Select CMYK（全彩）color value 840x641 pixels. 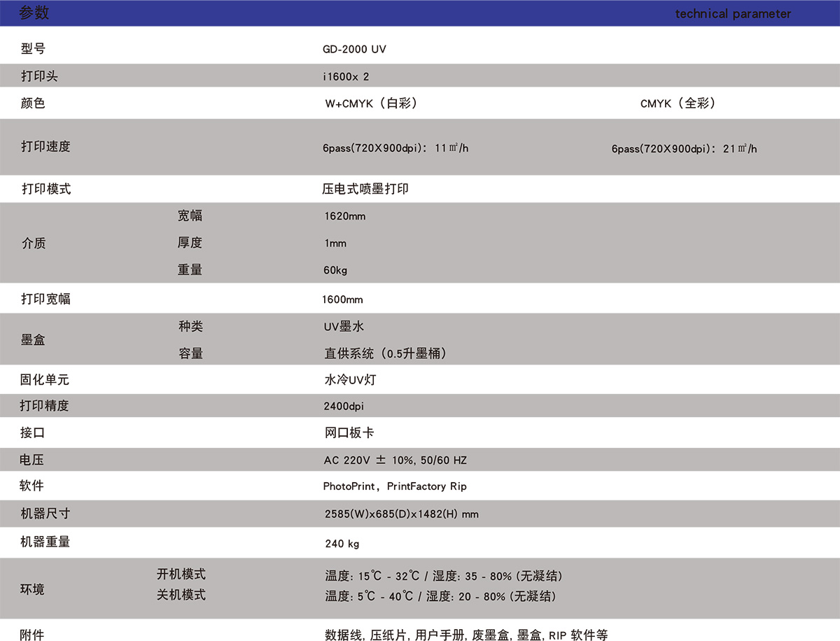pos(679,104)
